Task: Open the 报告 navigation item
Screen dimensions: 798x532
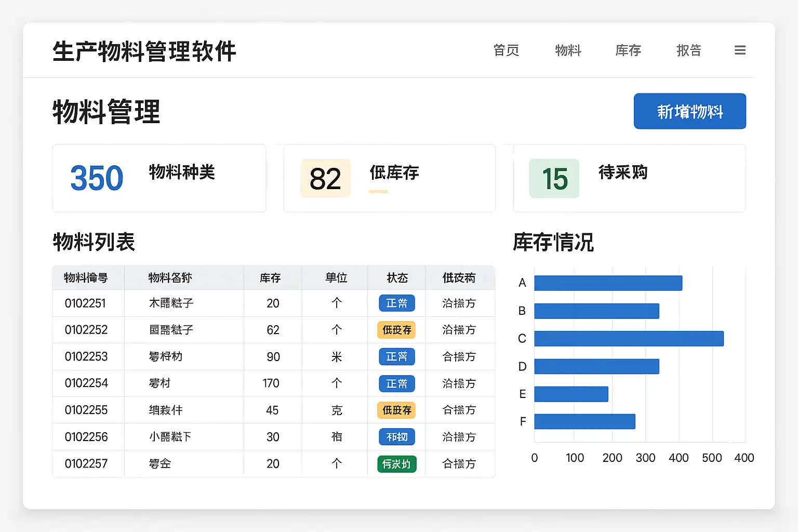Action: pos(689,50)
